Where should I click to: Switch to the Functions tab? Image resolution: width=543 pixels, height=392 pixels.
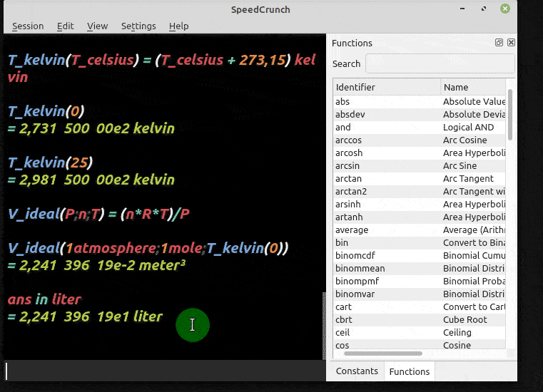pos(410,371)
